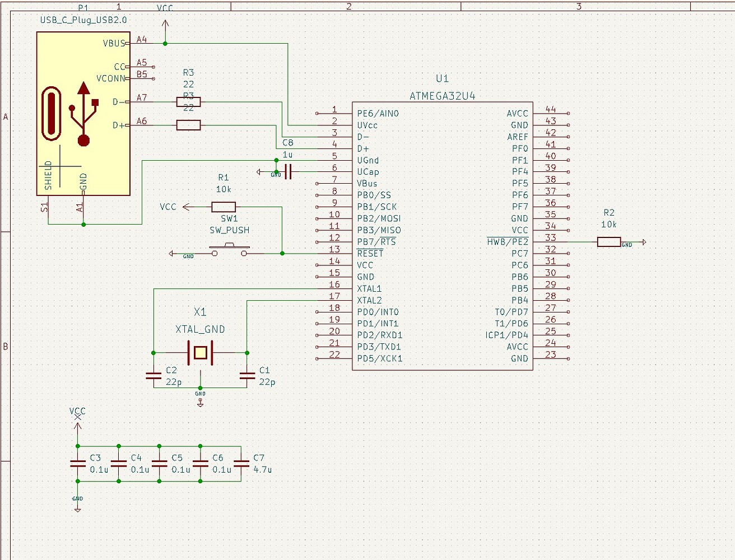
Task: Click the junction joining SHIELD and GND pins
Action: 83,225
